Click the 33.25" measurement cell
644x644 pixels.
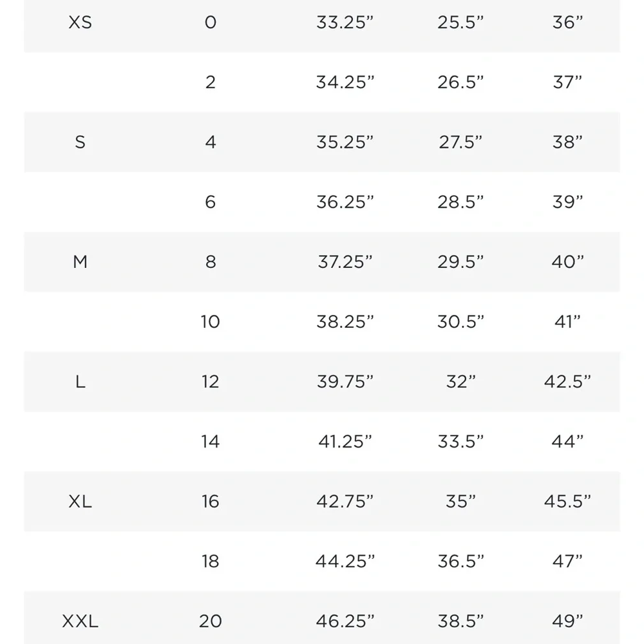point(345,23)
